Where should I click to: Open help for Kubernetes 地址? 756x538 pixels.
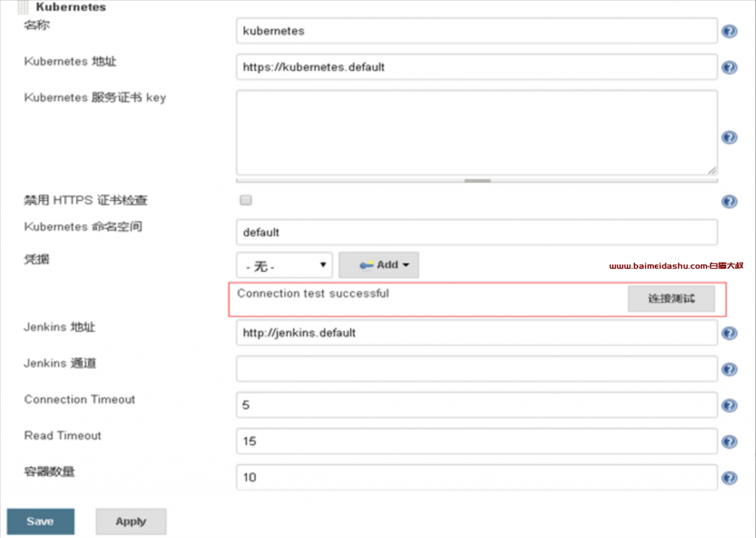click(x=729, y=66)
